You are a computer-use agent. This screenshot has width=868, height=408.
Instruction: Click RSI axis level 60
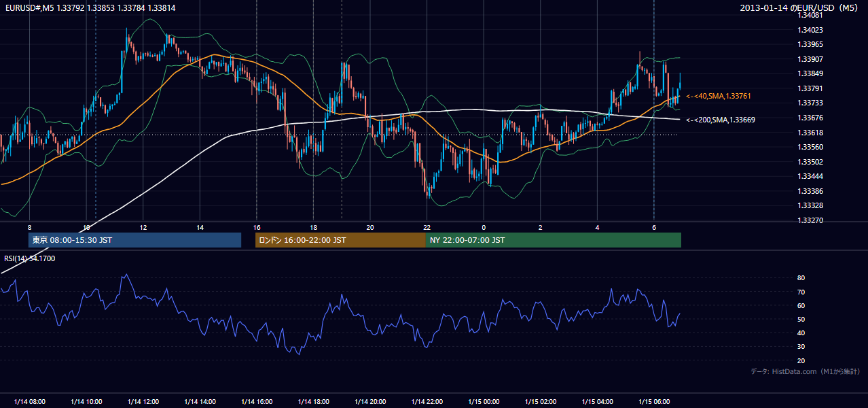801,305
